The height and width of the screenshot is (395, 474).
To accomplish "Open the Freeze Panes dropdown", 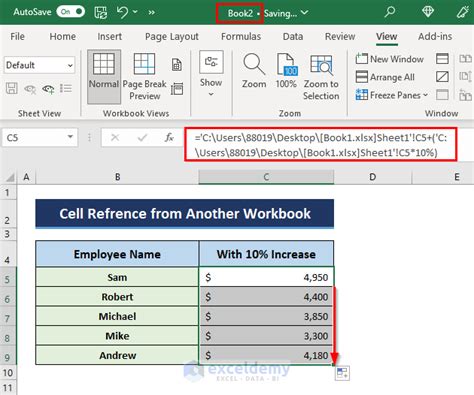I will click(392, 95).
